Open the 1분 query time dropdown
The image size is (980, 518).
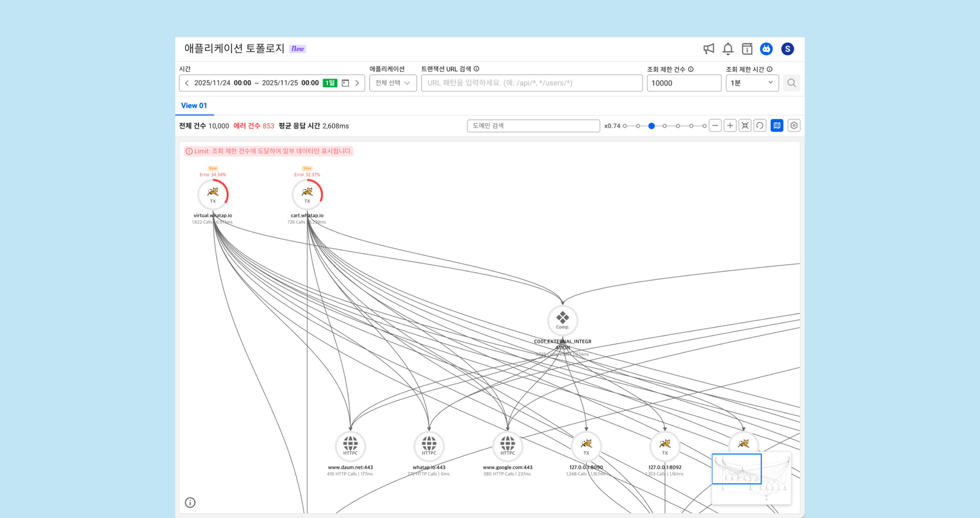click(x=752, y=83)
